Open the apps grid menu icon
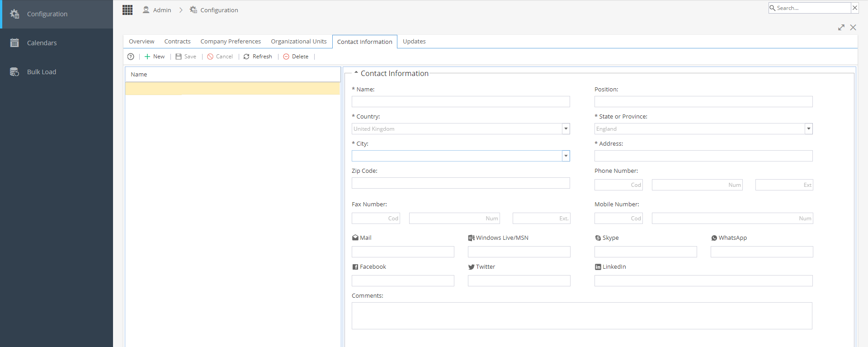868x347 pixels. pyautogui.click(x=127, y=10)
